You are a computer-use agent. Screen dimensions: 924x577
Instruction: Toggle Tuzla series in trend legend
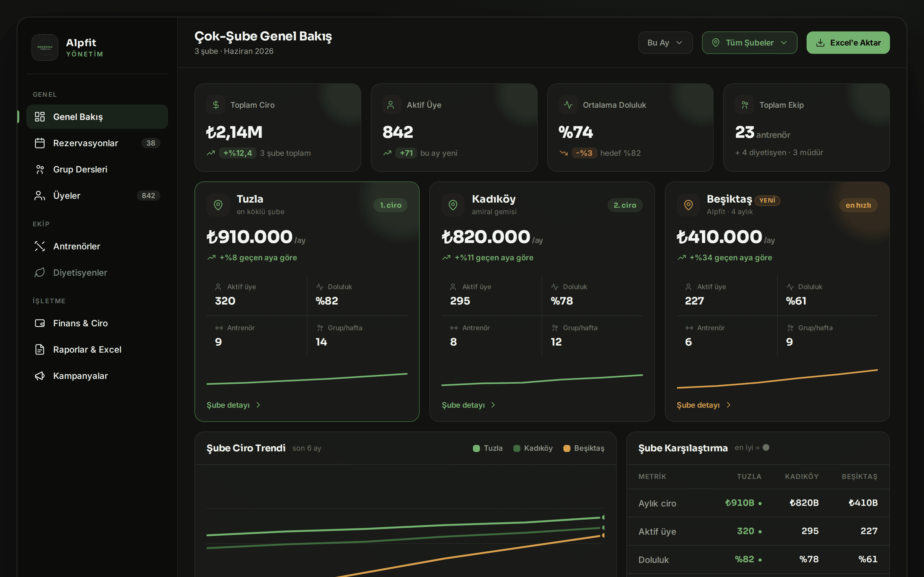(488, 448)
